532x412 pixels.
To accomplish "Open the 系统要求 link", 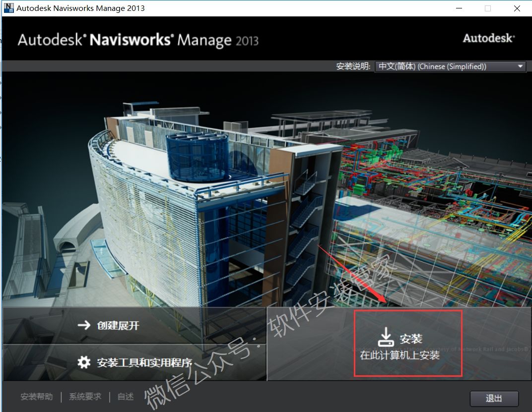I will [85, 397].
